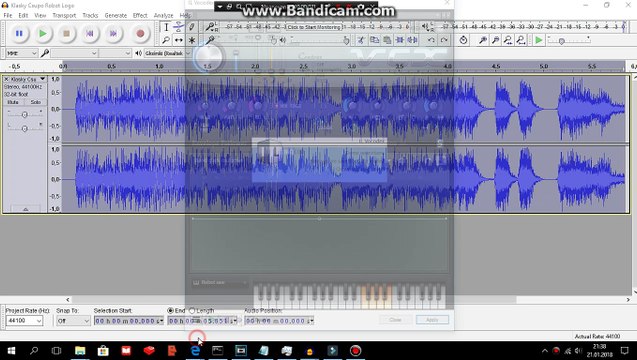Click the Paste icon in edit toolbar
This screenshot has width=637, height=360.
(x=387, y=40)
